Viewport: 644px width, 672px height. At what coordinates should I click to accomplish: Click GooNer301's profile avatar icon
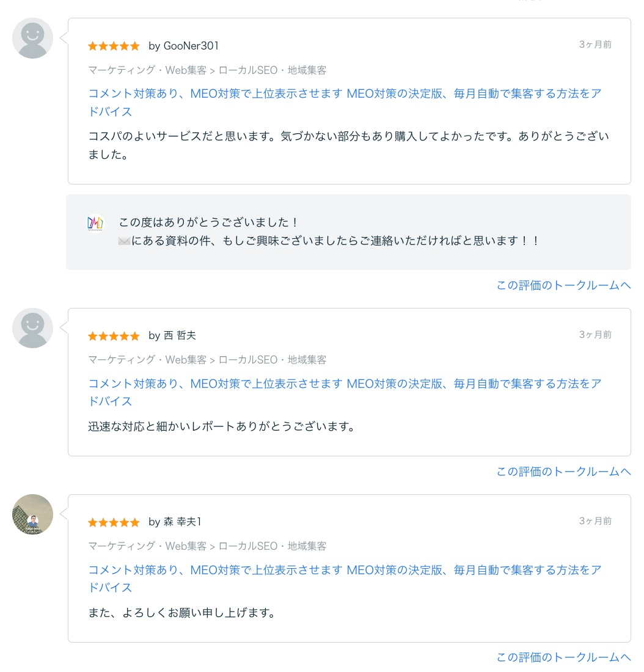click(32, 37)
